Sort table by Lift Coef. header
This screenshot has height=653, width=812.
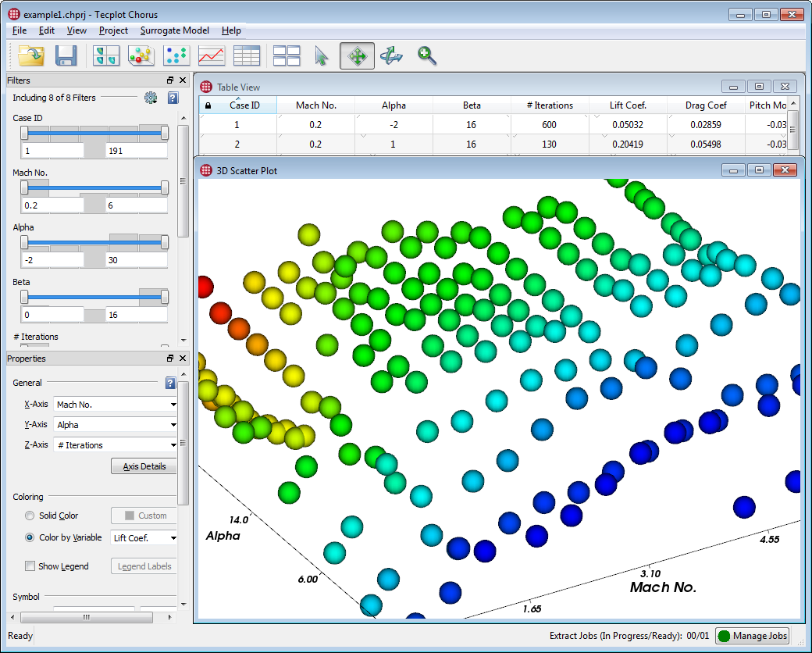pyautogui.click(x=628, y=105)
